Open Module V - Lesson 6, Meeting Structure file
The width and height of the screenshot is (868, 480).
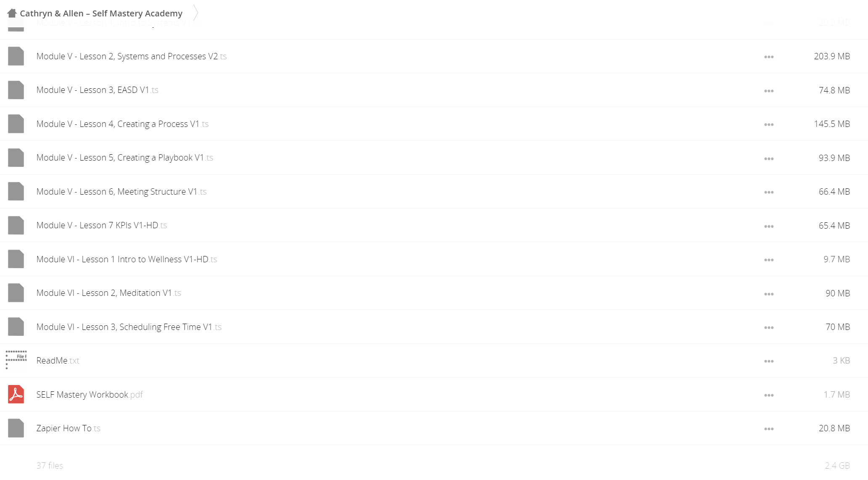tap(121, 192)
